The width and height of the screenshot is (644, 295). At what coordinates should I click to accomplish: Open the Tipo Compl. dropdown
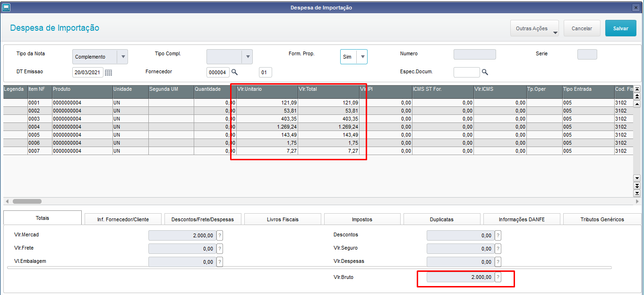click(x=247, y=57)
